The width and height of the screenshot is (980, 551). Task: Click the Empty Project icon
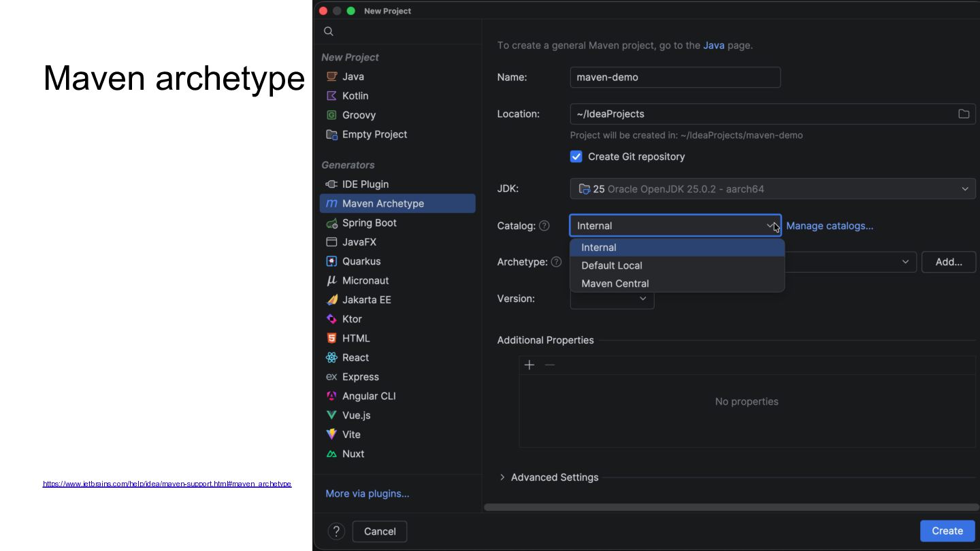click(331, 135)
